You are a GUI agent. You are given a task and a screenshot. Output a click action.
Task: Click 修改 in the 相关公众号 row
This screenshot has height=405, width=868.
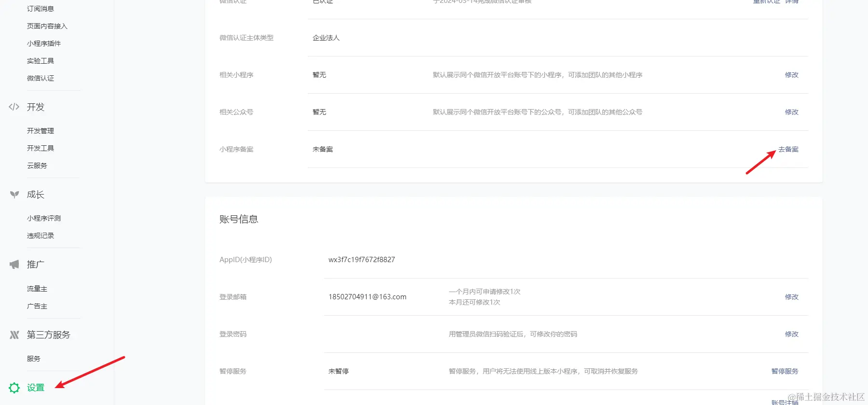click(x=792, y=112)
